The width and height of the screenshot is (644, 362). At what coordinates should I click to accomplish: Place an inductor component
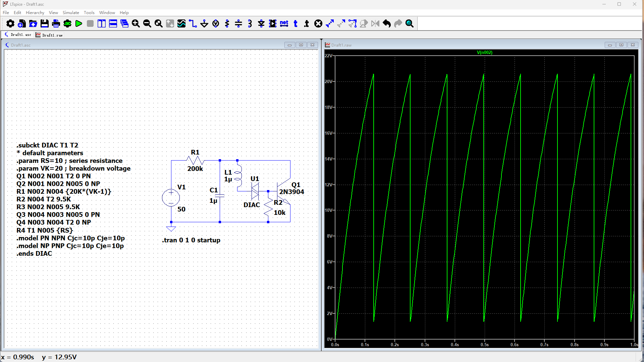coord(250,23)
